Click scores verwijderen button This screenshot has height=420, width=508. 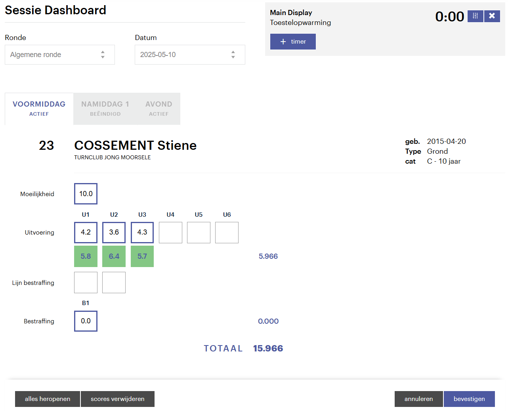(117, 399)
